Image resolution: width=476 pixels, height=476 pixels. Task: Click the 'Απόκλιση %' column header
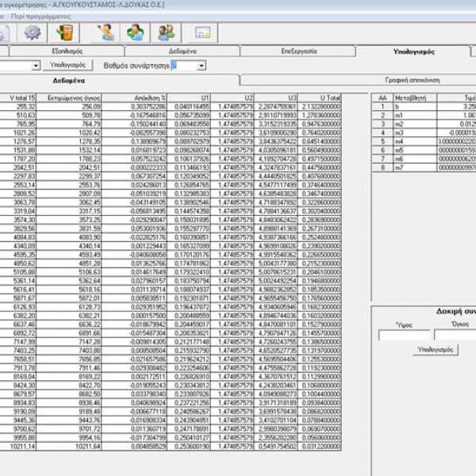point(148,97)
